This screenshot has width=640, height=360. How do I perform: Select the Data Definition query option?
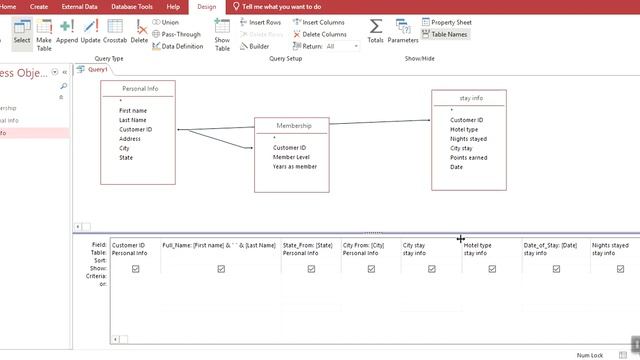point(178,46)
